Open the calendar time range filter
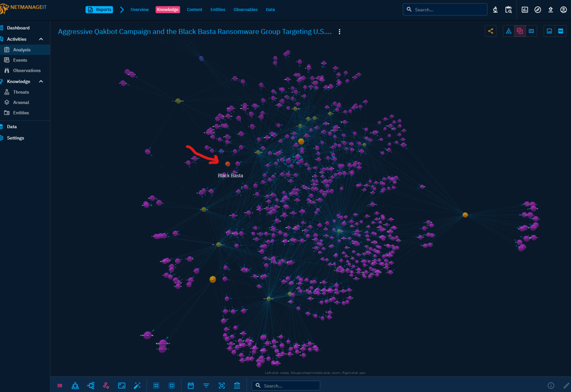 (x=191, y=386)
